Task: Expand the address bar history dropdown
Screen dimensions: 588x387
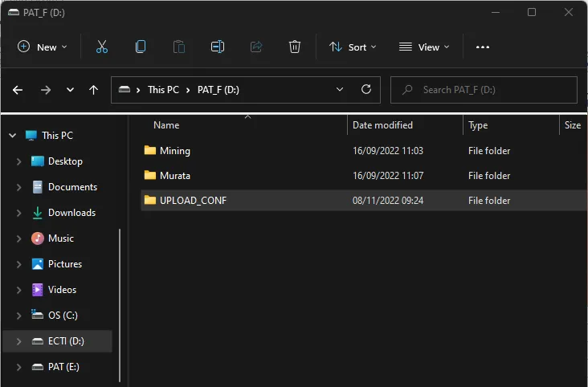Action: tap(339, 90)
